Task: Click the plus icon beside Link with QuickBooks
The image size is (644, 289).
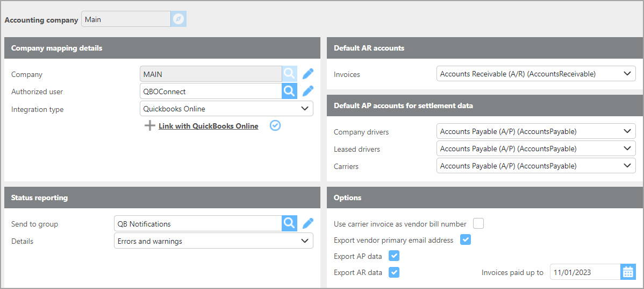Action: [150, 126]
